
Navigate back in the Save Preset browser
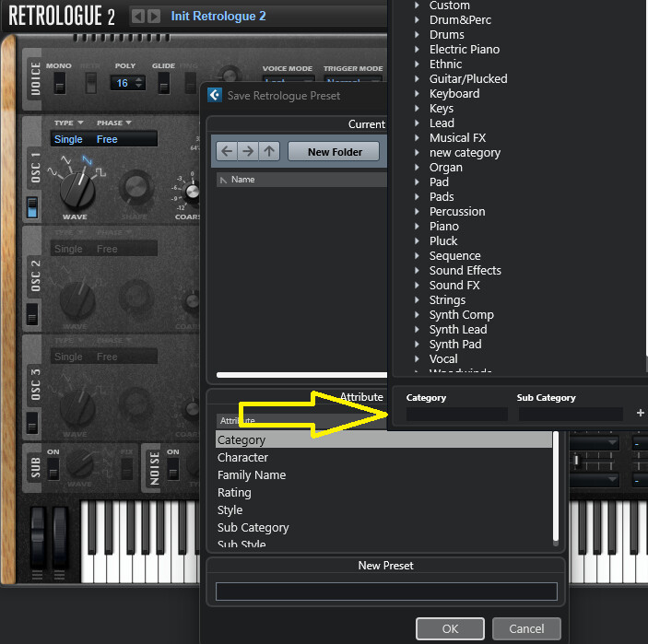coord(227,152)
